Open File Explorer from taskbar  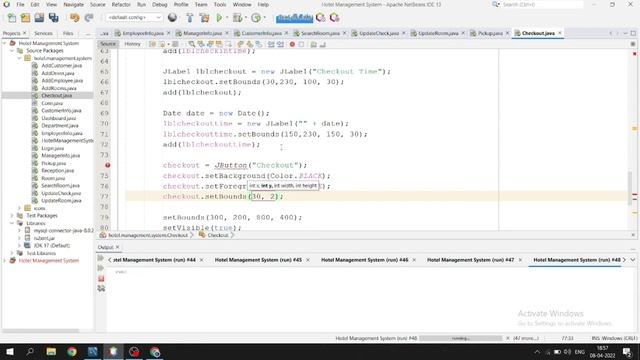pyautogui.click(x=51, y=351)
